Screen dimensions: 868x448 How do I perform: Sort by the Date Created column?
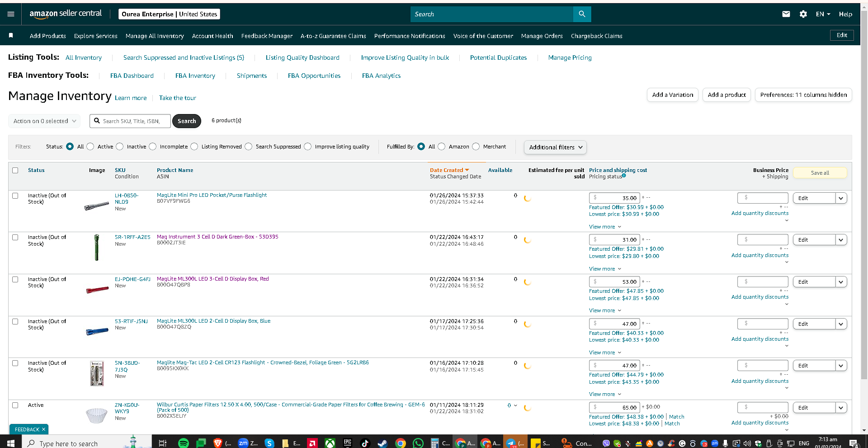449,170
